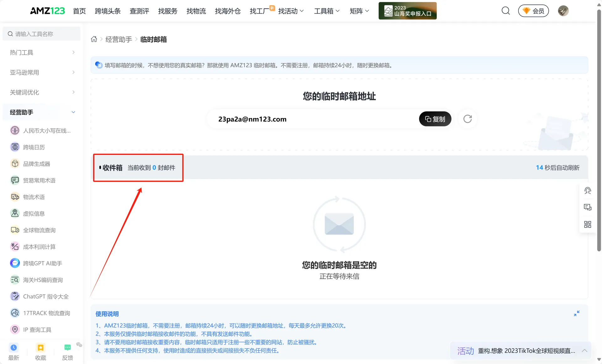The image size is (602, 364).
Task: Click 收藏 at sidebar bottom
Action: point(40,352)
